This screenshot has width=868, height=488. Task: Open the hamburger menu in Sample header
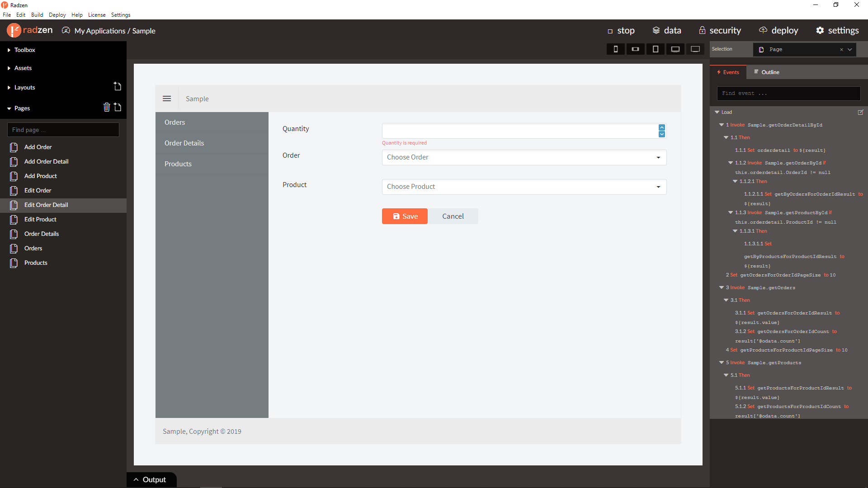tap(167, 99)
